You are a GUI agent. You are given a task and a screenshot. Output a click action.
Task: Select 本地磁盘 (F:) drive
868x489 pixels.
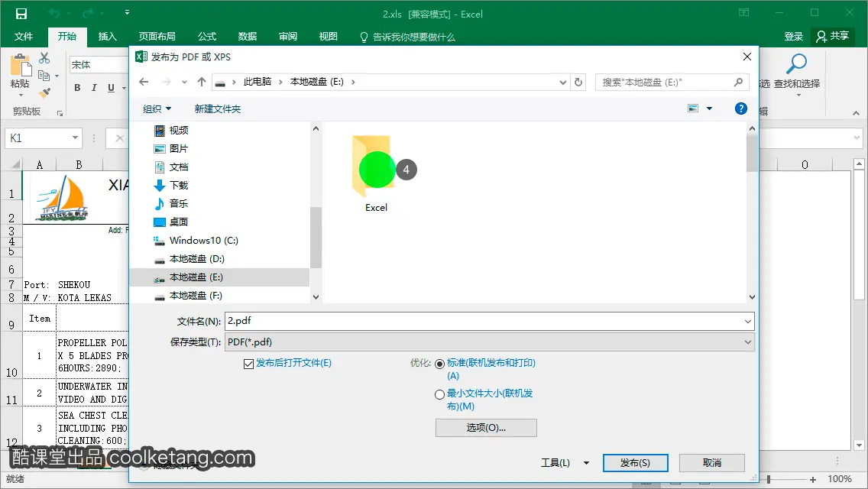(x=196, y=296)
